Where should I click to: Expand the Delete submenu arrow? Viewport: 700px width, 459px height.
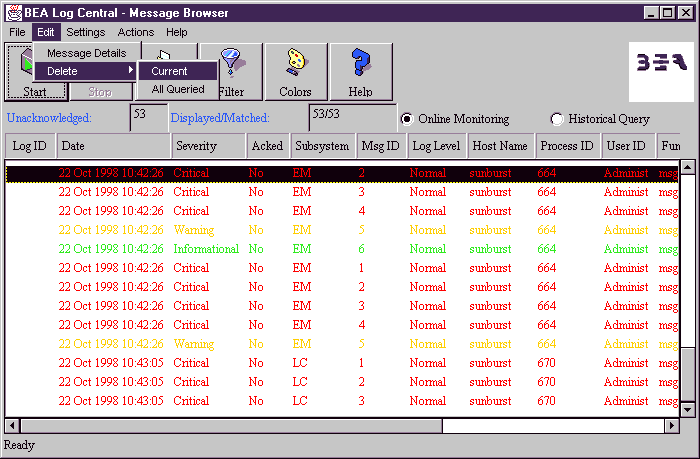pyautogui.click(x=131, y=70)
